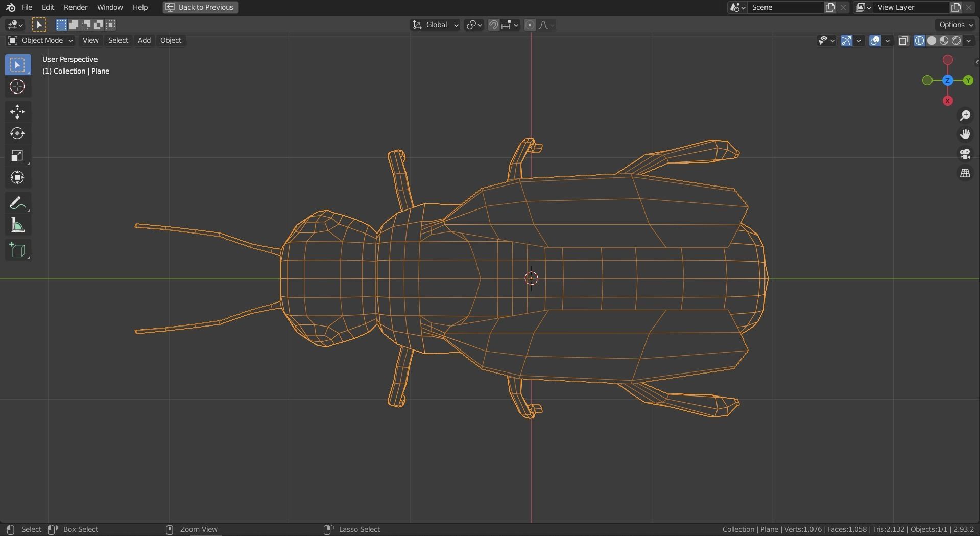Select the Select Box tool in the toolbar
980x536 pixels.
18,65
